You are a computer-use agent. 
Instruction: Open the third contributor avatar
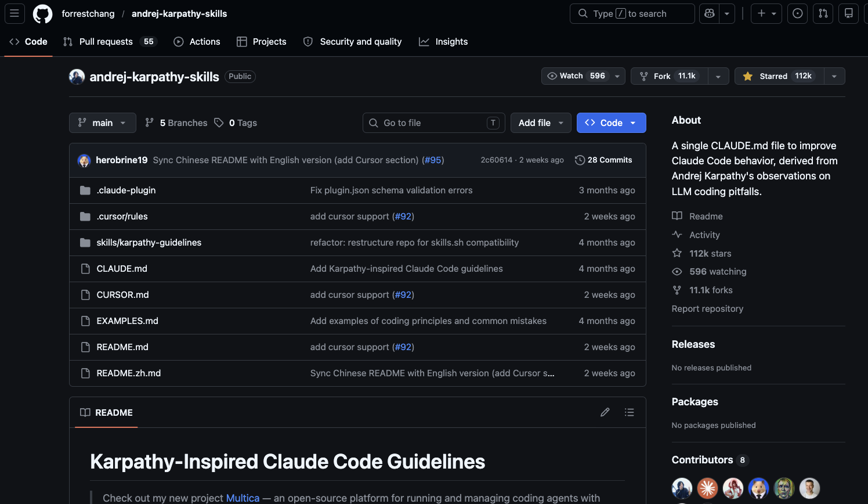pos(733,488)
